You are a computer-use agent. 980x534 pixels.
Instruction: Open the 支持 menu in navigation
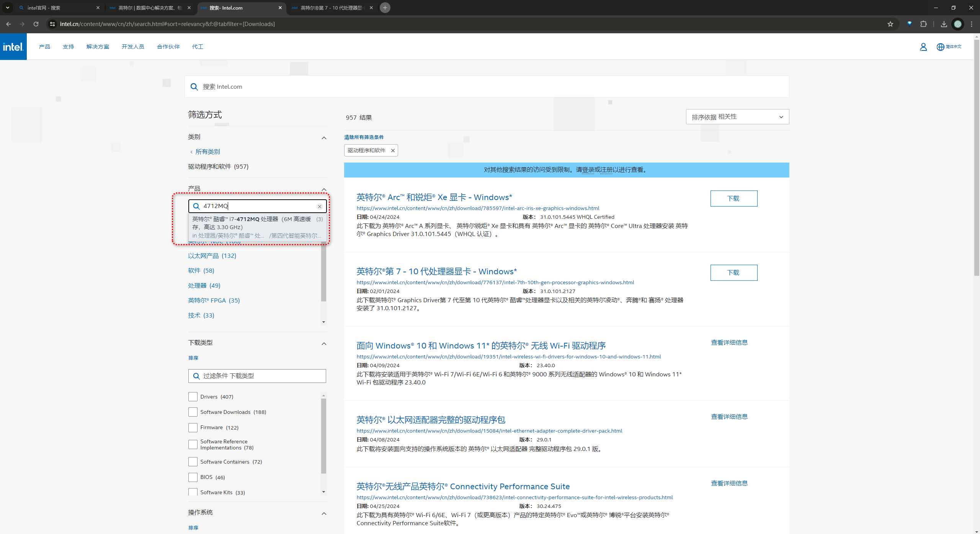click(x=68, y=47)
